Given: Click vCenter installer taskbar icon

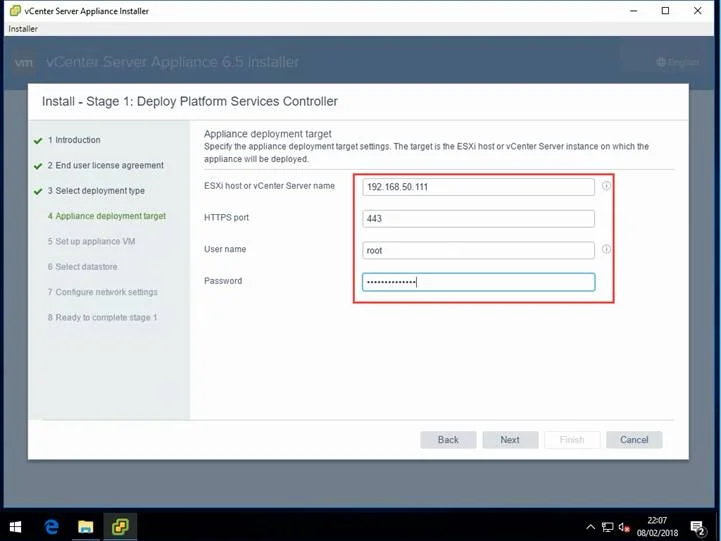Looking at the screenshot, I should [120, 527].
